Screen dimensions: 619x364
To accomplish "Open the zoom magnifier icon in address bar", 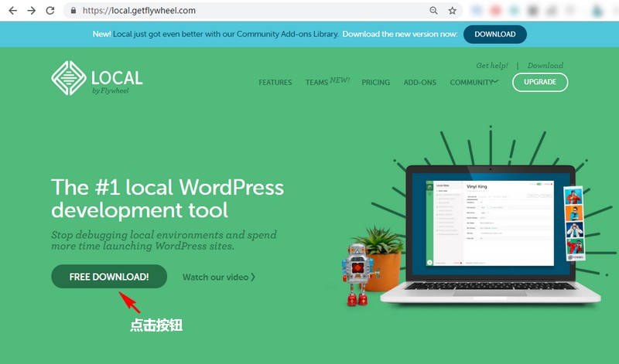I will [x=433, y=11].
